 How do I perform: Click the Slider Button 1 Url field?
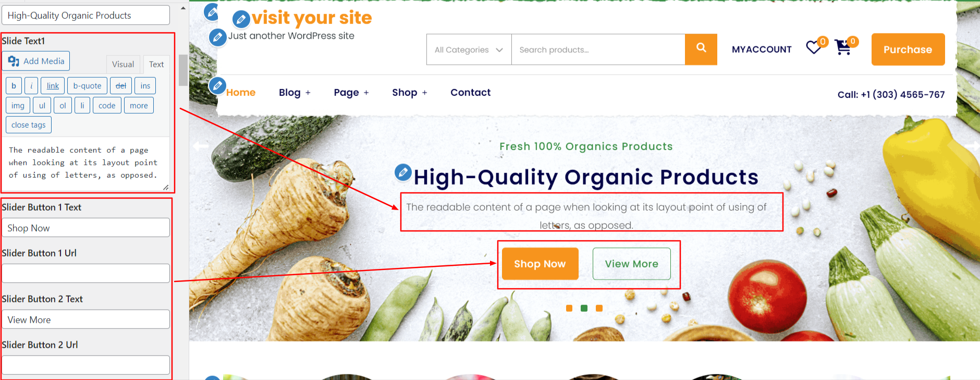(86, 273)
